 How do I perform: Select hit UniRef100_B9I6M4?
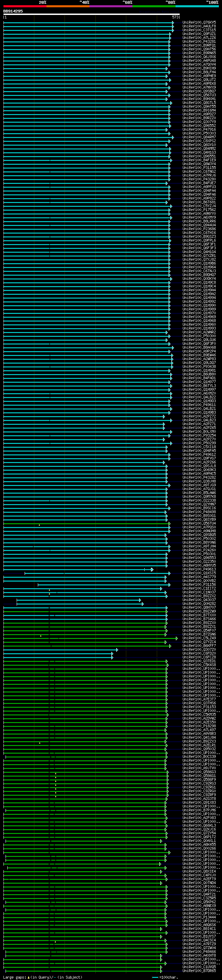(x=199, y=110)
